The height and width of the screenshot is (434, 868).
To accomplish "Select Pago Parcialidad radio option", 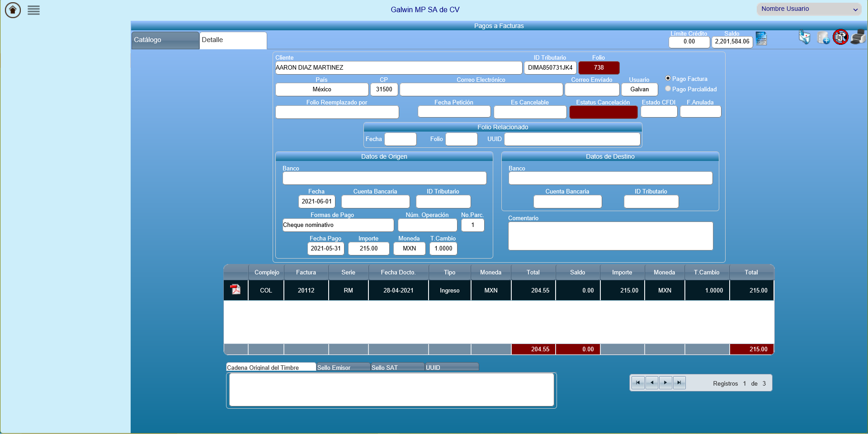I will [668, 89].
